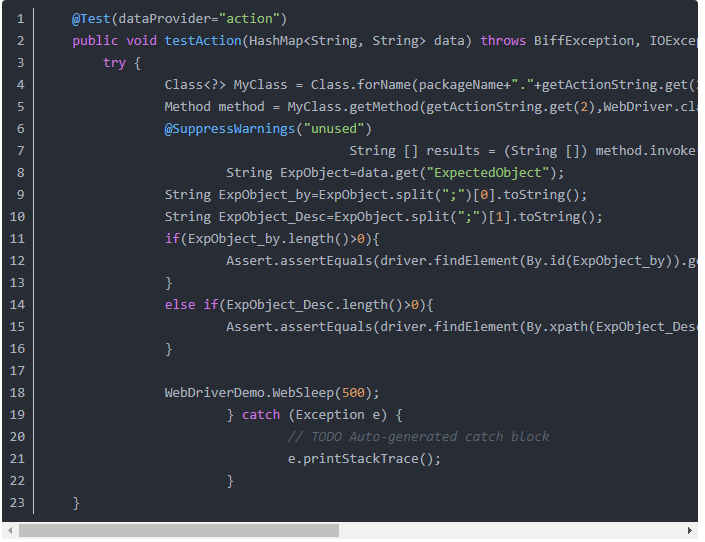Screen dimensions: 705x542
Task: Click the horizontal scrollbar left arrow
Action: tap(10, 531)
